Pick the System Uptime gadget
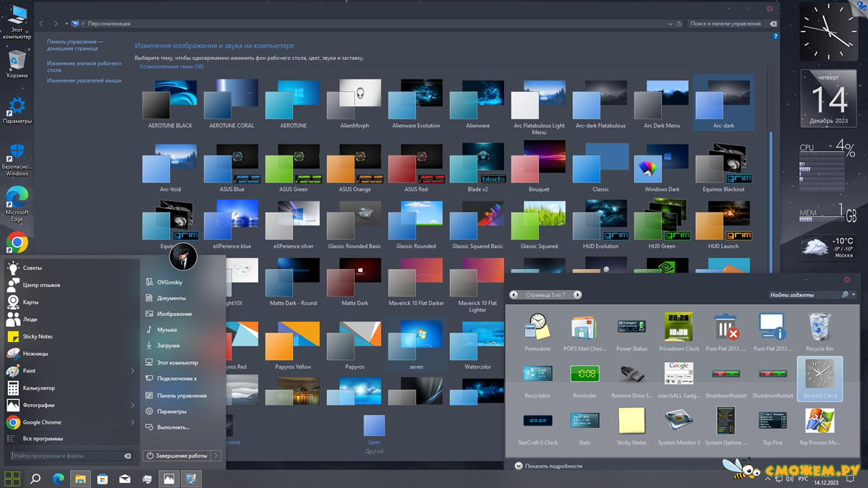868x488 pixels. [726, 427]
